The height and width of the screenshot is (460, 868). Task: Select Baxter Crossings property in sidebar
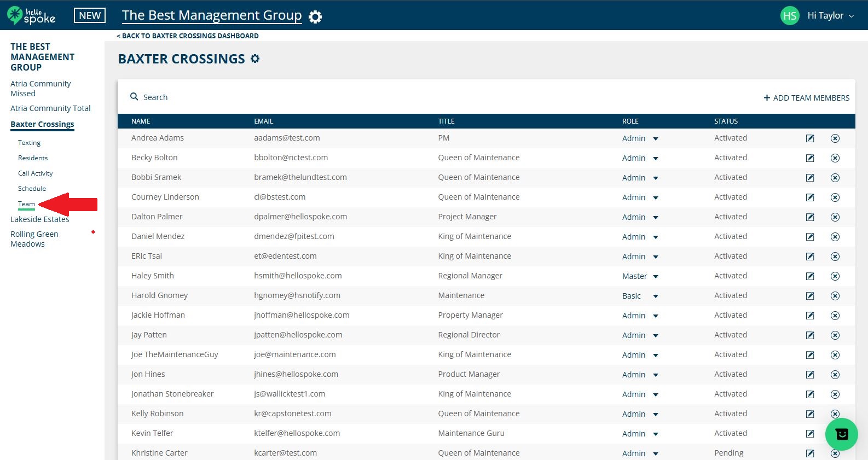click(x=42, y=124)
